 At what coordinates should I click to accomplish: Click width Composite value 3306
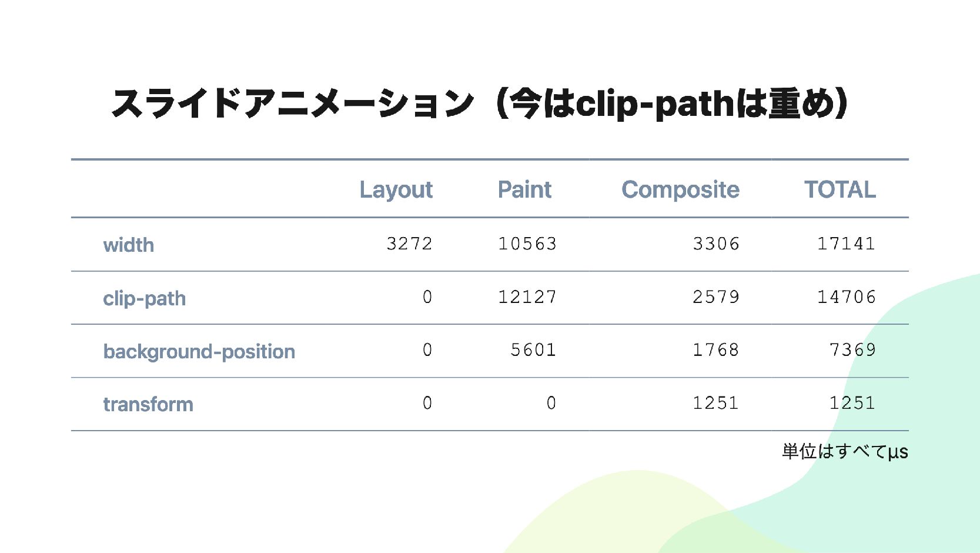pos(715,244)
